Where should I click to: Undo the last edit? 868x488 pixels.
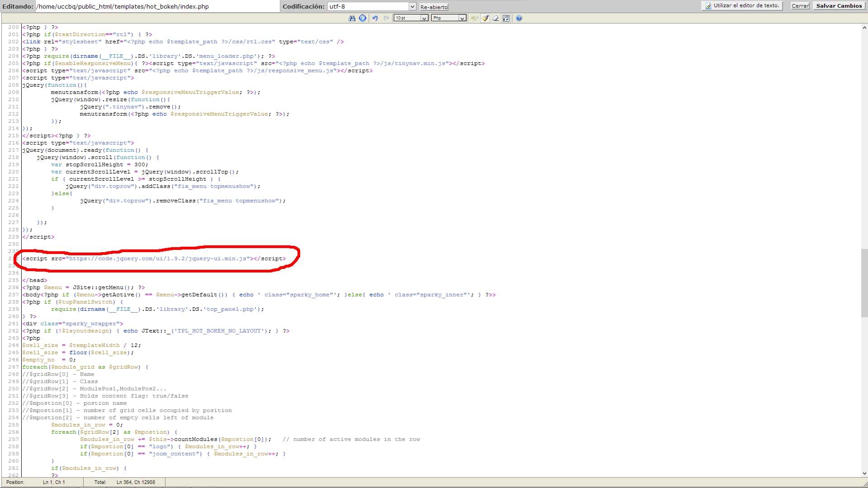coord(375,18)
